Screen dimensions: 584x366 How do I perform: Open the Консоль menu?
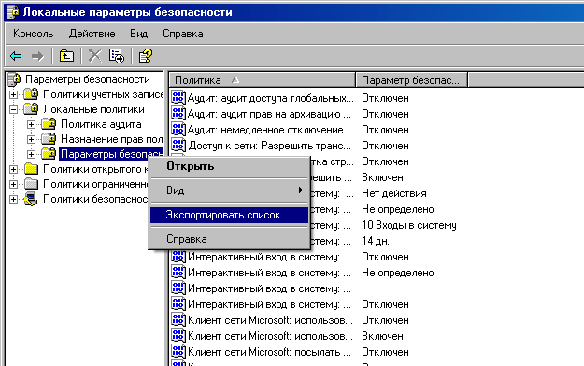(33, 34)
